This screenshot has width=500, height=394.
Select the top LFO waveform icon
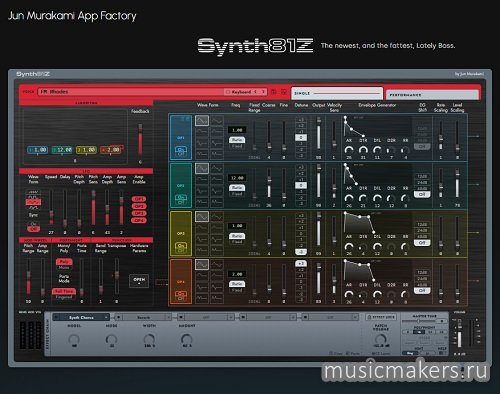tap(33, 192)
